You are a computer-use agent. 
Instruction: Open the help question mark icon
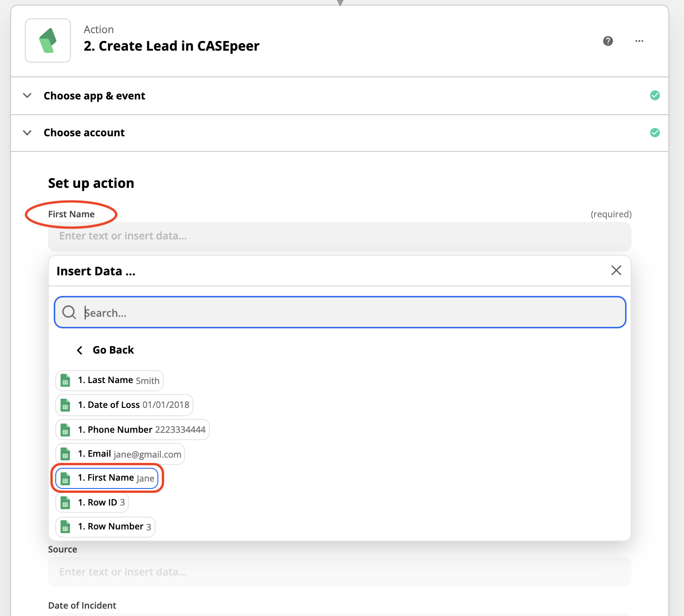pos(608,41)
